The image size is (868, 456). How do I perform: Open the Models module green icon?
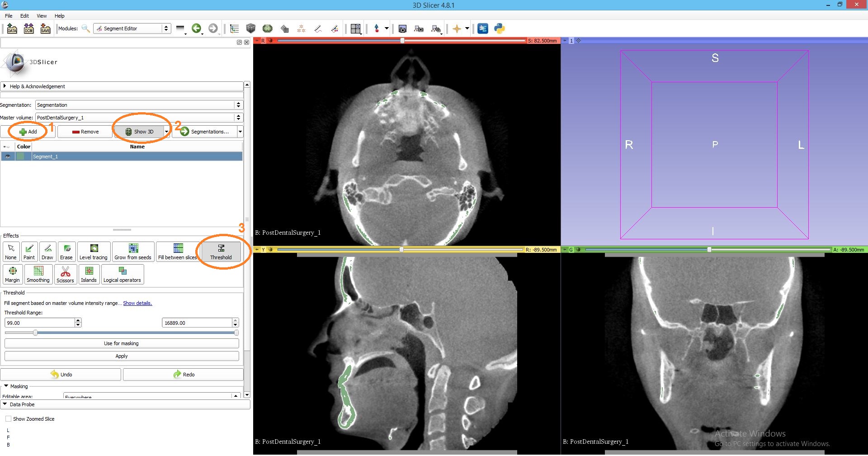(268, 28)
